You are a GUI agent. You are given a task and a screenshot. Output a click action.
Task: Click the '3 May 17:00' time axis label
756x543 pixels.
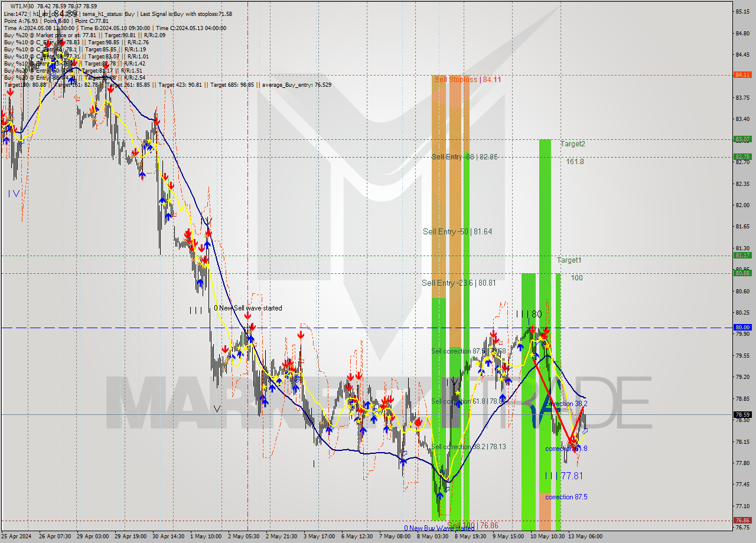tap(320, 537)
